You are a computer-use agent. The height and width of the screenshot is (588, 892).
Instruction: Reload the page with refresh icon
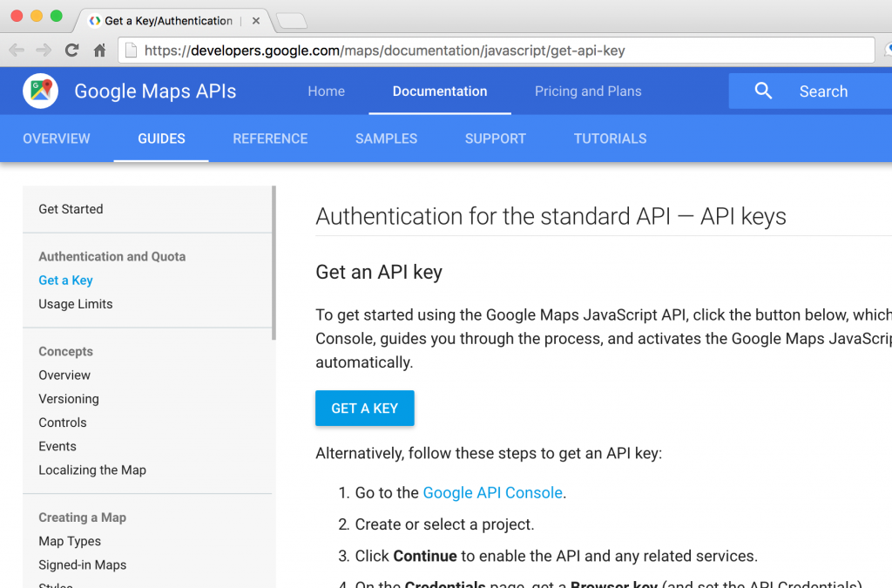coord(72,51)
